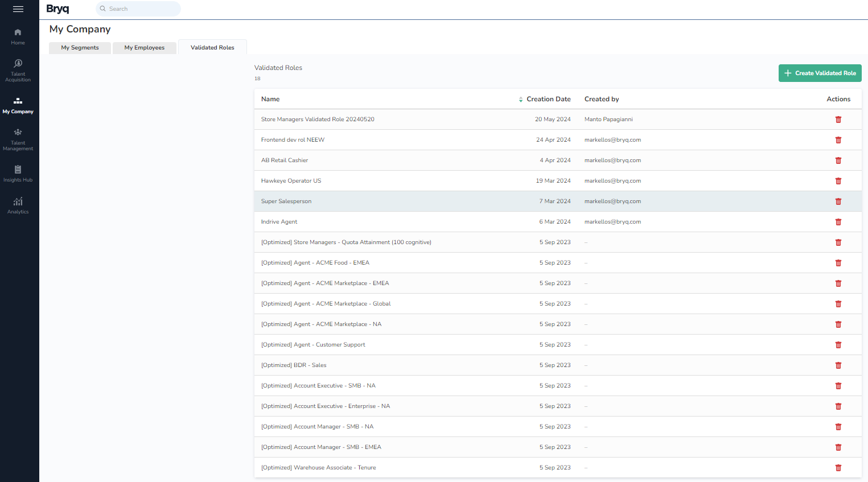Click trash icon for Super Salesperson

[x=838, y=201]
